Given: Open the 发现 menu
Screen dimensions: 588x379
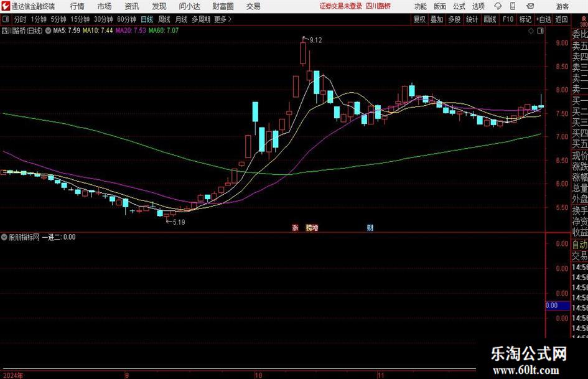Looking at the screenshot, I should coord(159,6).
